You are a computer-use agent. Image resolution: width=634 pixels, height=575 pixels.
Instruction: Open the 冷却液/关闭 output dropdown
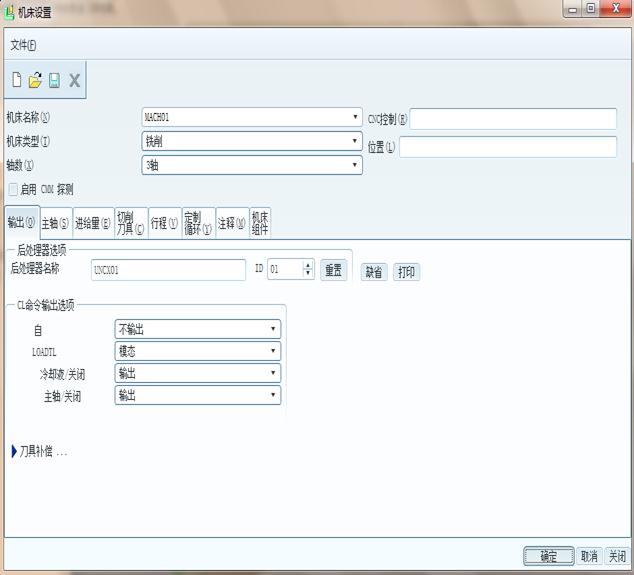(198, 373)
